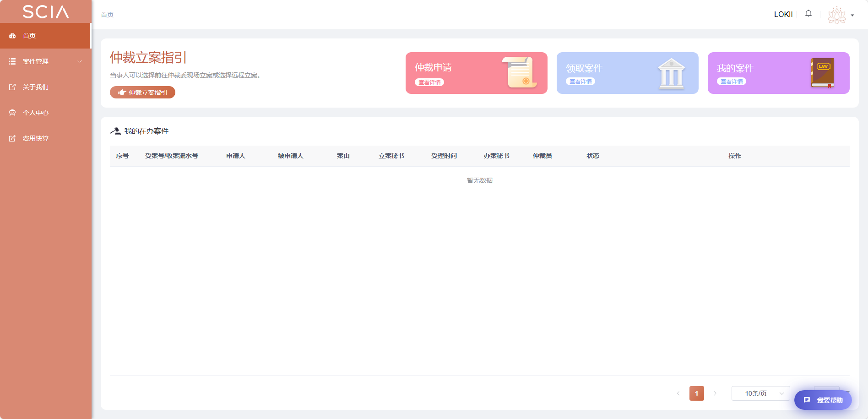Click the gavel icon beside 我的在办案件
Screen dimensions: 868x419
click(115, 131)
